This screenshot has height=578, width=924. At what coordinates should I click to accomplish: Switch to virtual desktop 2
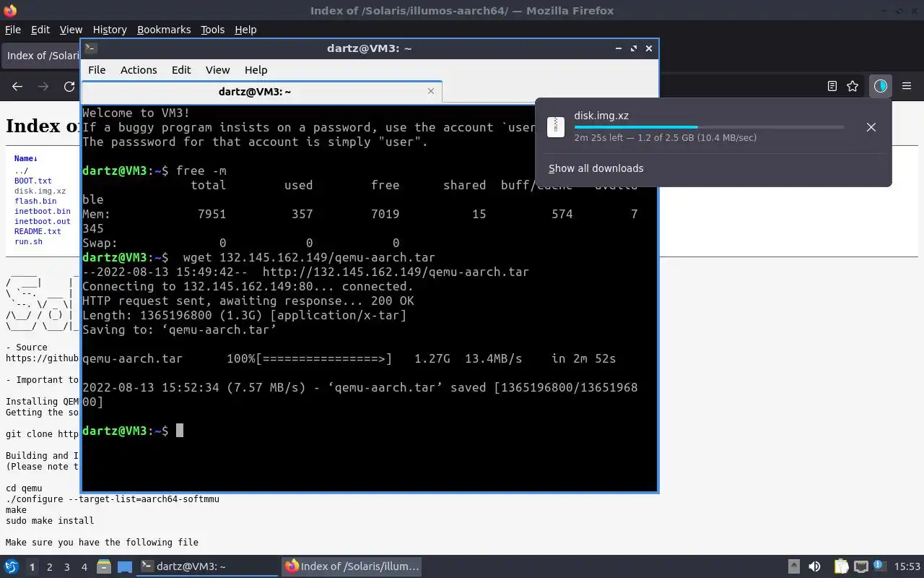point(49,567)
